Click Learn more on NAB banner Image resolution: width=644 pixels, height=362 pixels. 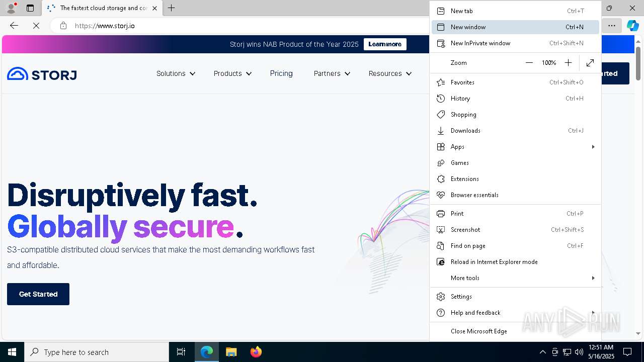pos(385,44)
